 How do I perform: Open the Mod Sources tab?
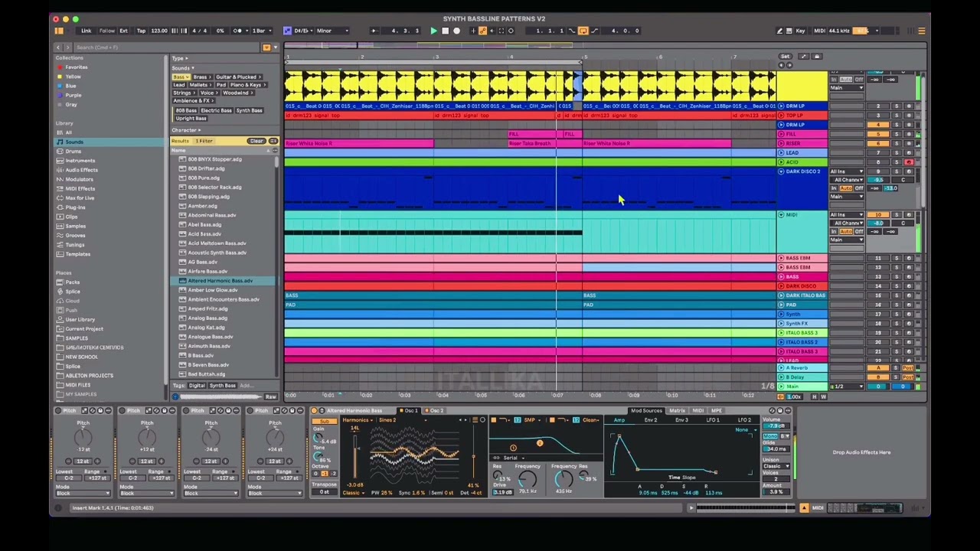(x=646, y=411)
